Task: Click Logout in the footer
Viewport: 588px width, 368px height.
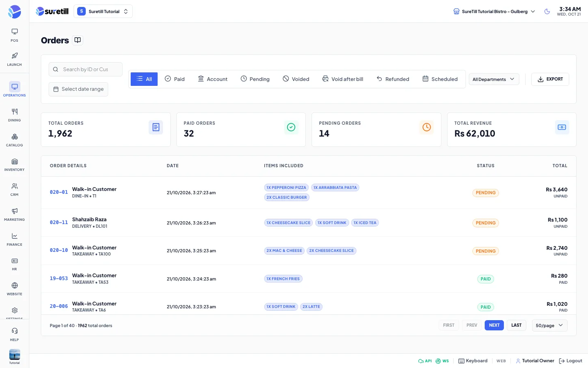Action: pyautogui.click(x=570, y=361)
